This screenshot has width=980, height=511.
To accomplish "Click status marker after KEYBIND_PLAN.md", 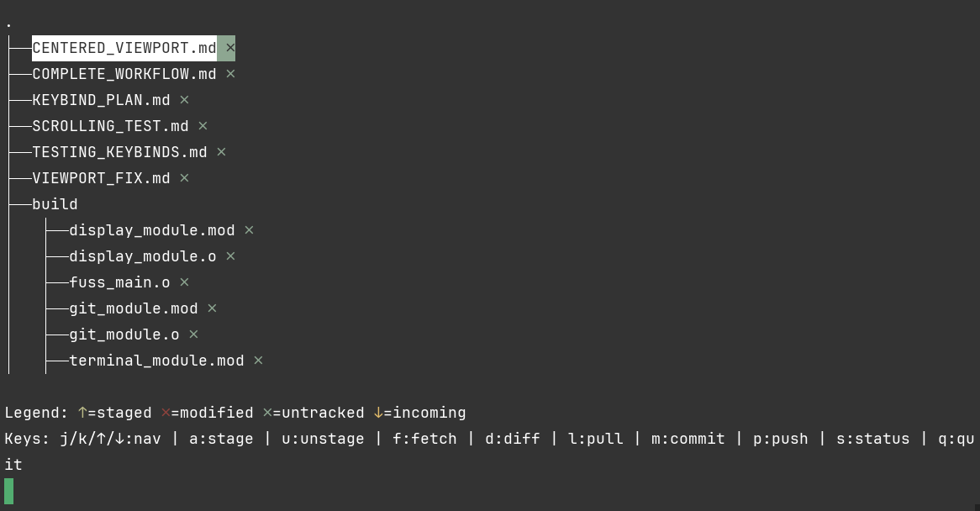I will (184, 100).
